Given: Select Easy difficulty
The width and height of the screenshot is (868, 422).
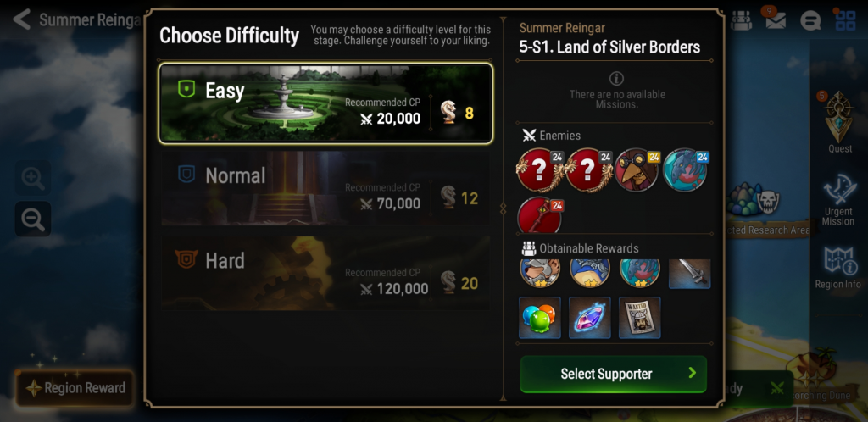Looking at the screenshot, I should [x=325, y=103].
